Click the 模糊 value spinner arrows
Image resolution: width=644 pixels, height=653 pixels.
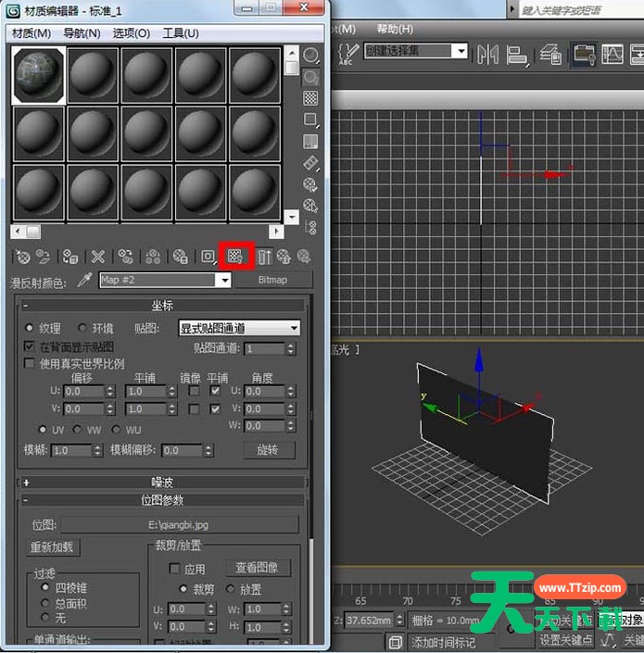(97, 450)
